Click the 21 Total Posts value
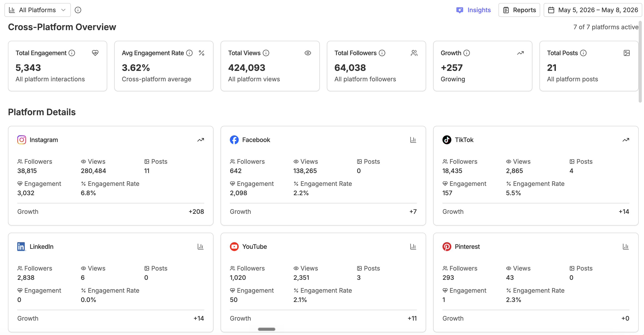Screen dimensions: 644x335 (x=552, y=68)
